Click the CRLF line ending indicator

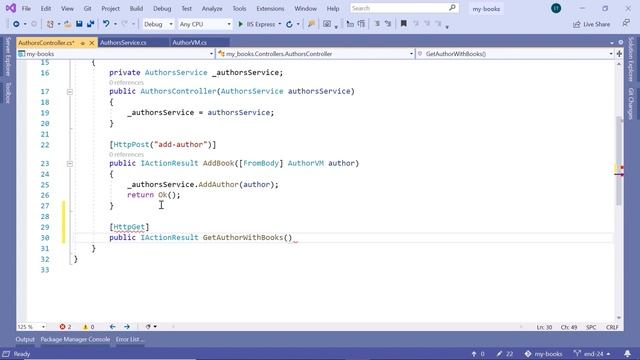pyautogui.click(x=612, y=327)
